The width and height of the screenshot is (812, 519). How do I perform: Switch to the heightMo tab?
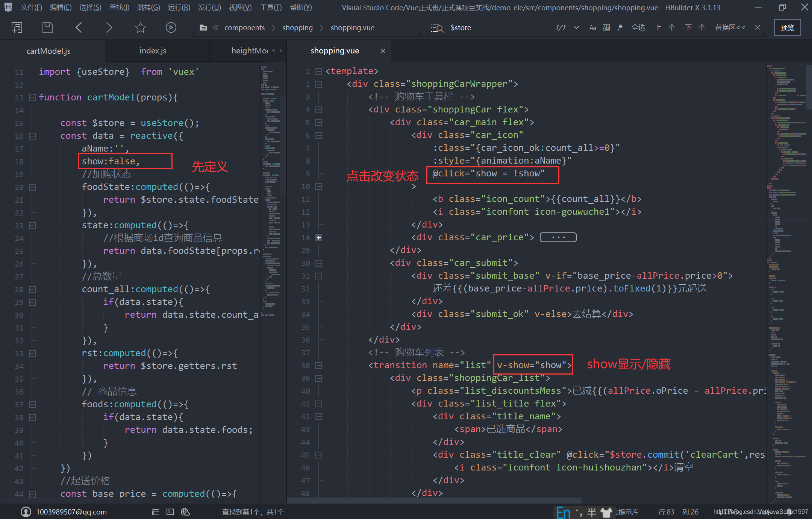(x=250, y=51)
